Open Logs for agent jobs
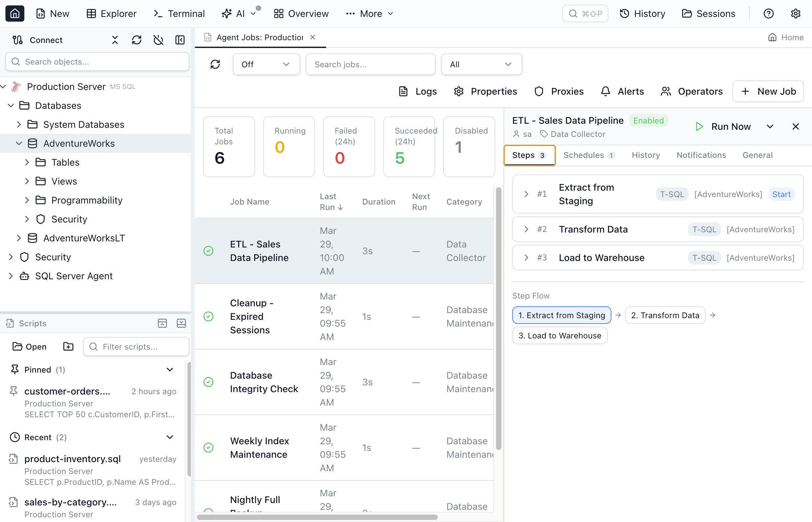 (417, 91)
